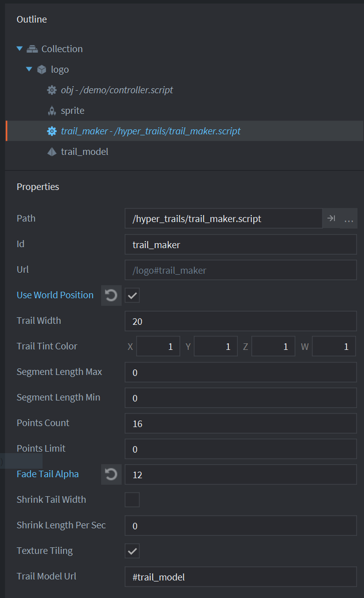Click the Trail Model Url field
This screenshot has width=364, height=598.
[x=240, y=577]
